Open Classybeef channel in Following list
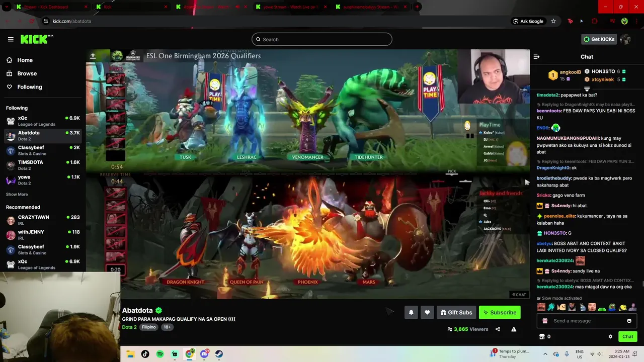Image resolution: width=644 pixels, height=362 pixels. pyautogui.click(x=43, y=150)
